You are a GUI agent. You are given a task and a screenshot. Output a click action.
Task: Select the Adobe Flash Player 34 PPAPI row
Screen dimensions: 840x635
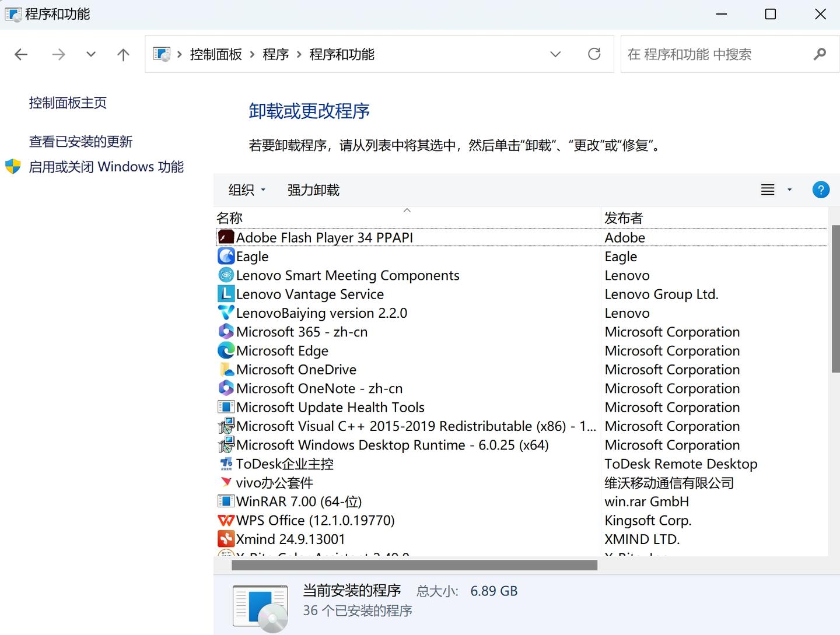coord(521,237)
